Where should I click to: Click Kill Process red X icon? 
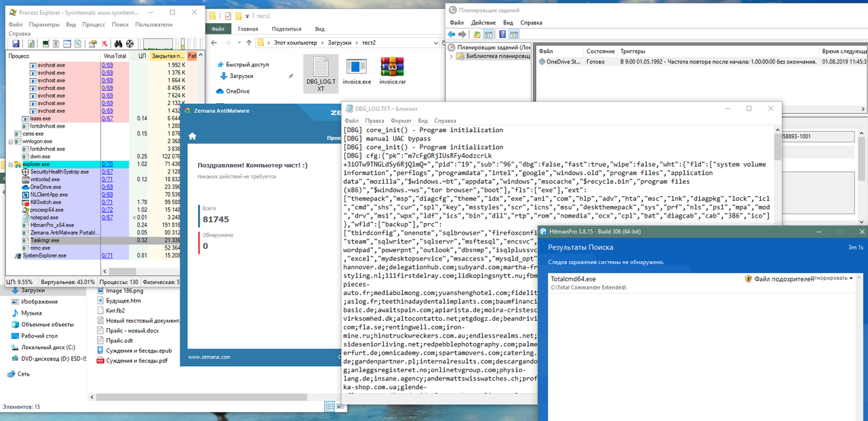click(104, 43)
